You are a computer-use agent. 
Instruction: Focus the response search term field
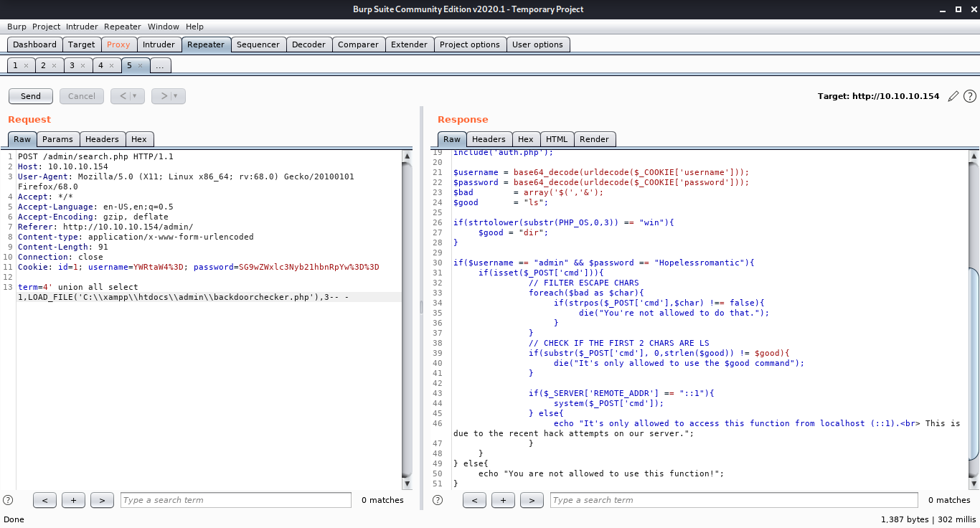tap(734, 500)
